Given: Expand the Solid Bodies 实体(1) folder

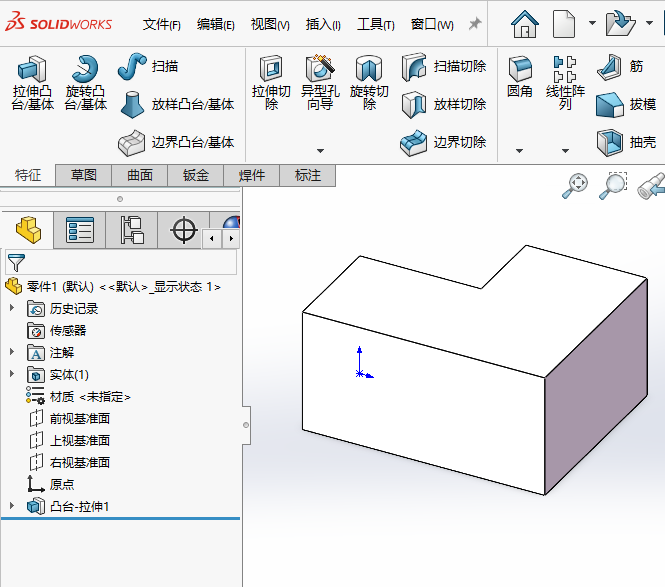Looking at the screenshot, I should tap(12, 374).
